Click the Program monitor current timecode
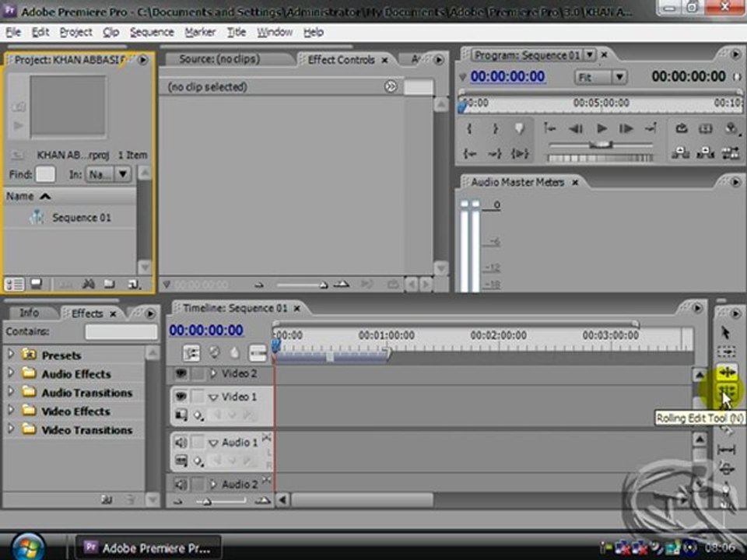 (x=508, y=77)
